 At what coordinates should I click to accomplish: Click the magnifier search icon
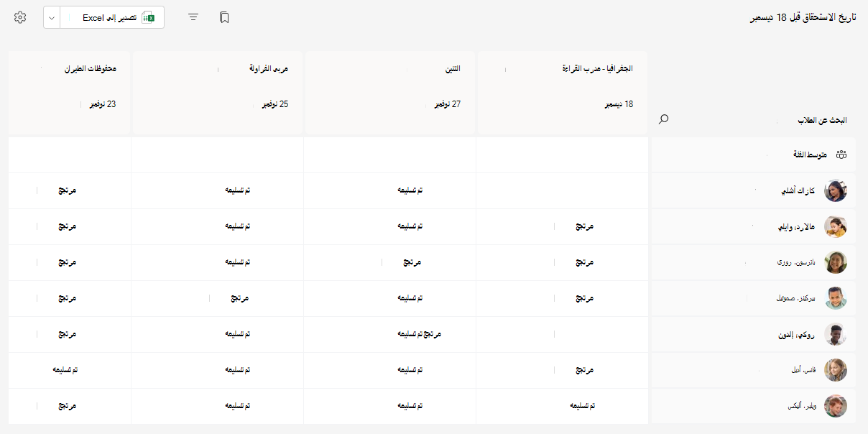663,119
